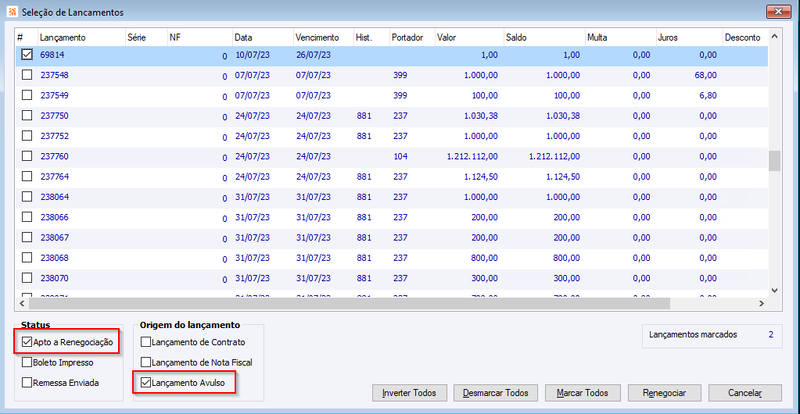This screenshot has height=414, width=800.
Task: Click the Desmarcar Todos button
Action: pyautogui.click(x=496, y=393)
